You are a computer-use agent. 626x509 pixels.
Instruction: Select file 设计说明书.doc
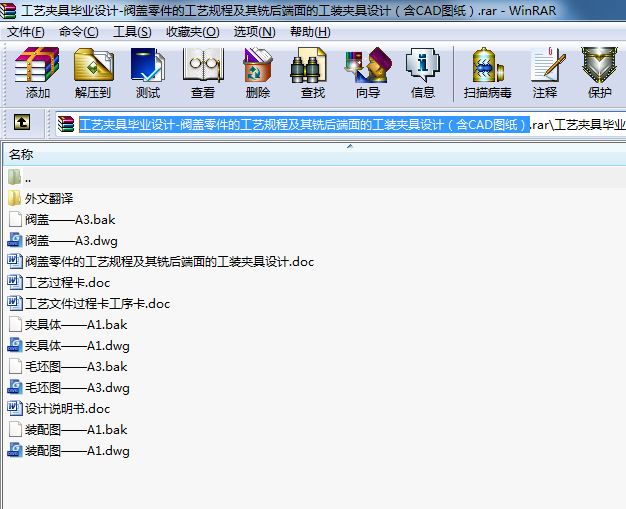pos(67,408)
